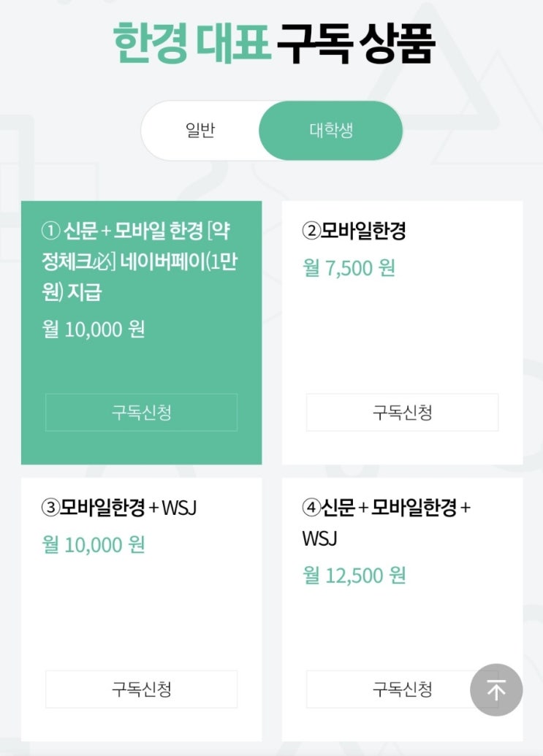Select the 대학생 tab
This screenshot has width=543, height=756.
pos(331,131)
